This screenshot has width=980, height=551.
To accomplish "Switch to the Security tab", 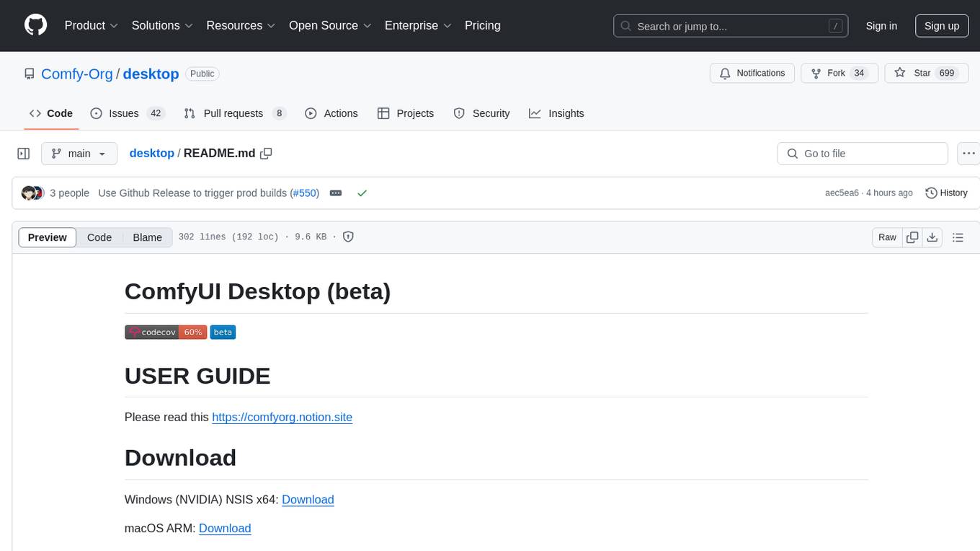I will pos(481,113).
